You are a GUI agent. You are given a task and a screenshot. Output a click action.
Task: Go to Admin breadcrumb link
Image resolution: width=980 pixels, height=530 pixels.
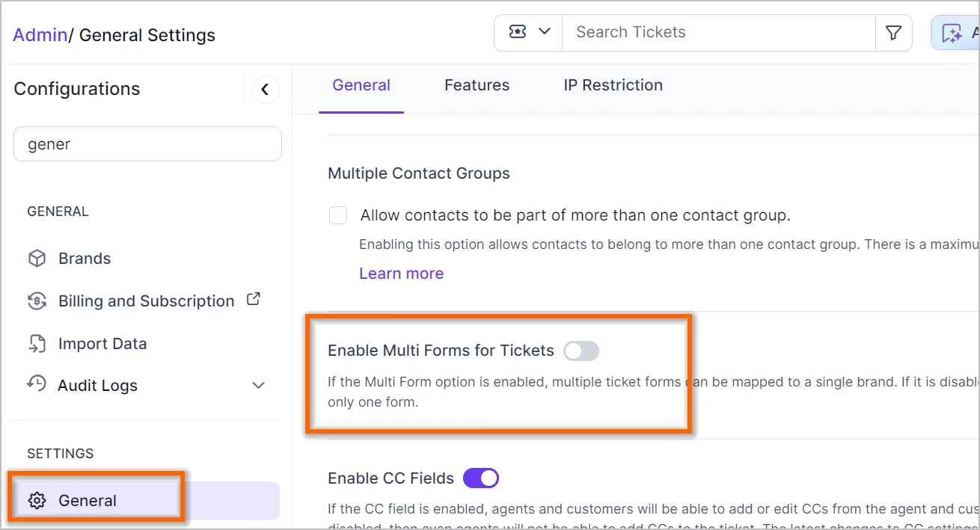coord(40,35)
